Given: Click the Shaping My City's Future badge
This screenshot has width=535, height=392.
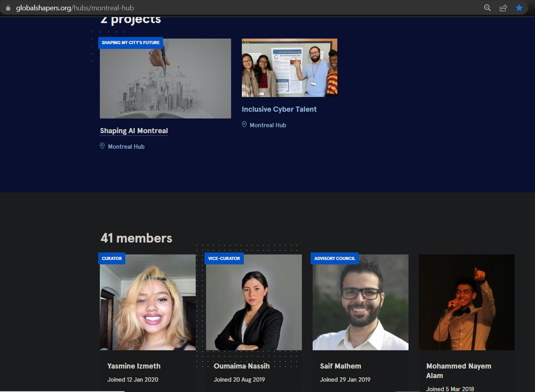Looking at the screenshot, I should click(x=130, y=43).
